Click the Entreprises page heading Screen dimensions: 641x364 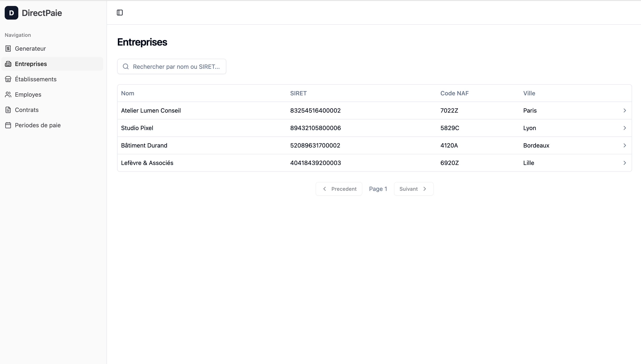[142, 42]
